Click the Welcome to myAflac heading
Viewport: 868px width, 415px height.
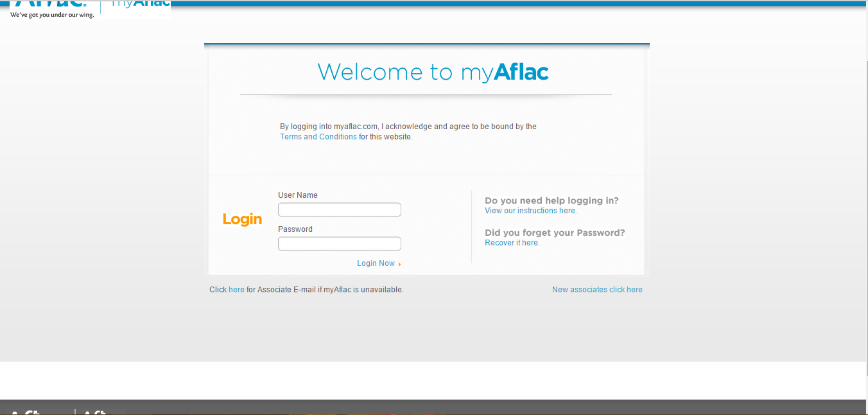pos(433,71)
